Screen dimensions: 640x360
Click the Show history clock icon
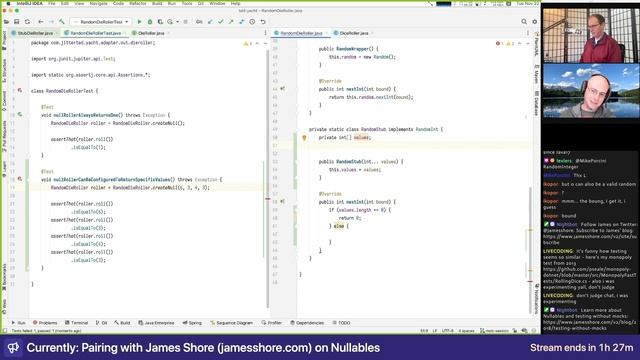click(252, 22)
